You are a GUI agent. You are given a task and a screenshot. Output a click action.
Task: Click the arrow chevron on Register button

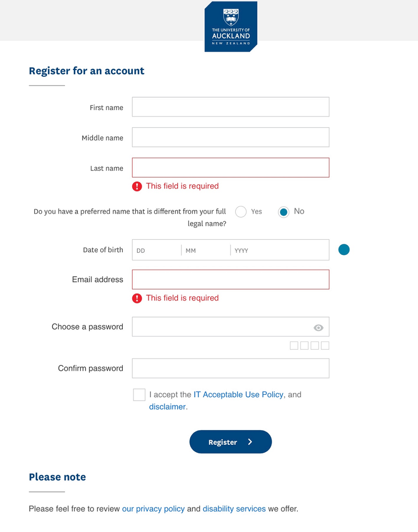250,442
